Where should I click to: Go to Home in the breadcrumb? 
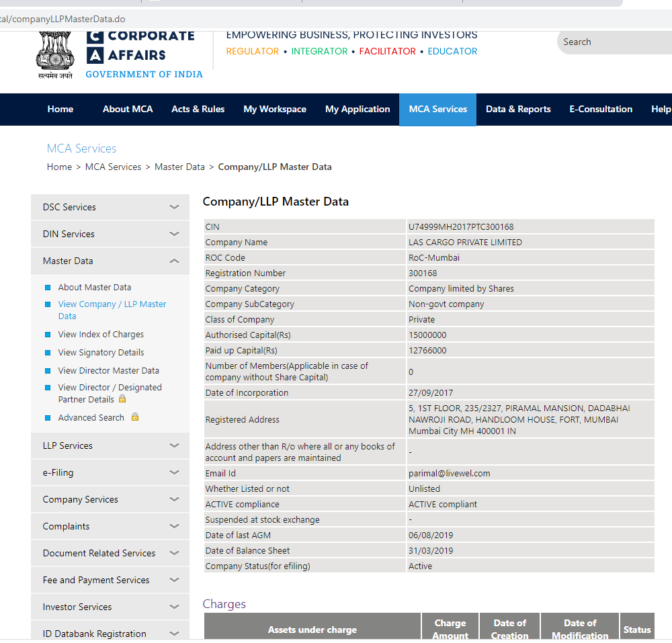pos(59,167)
